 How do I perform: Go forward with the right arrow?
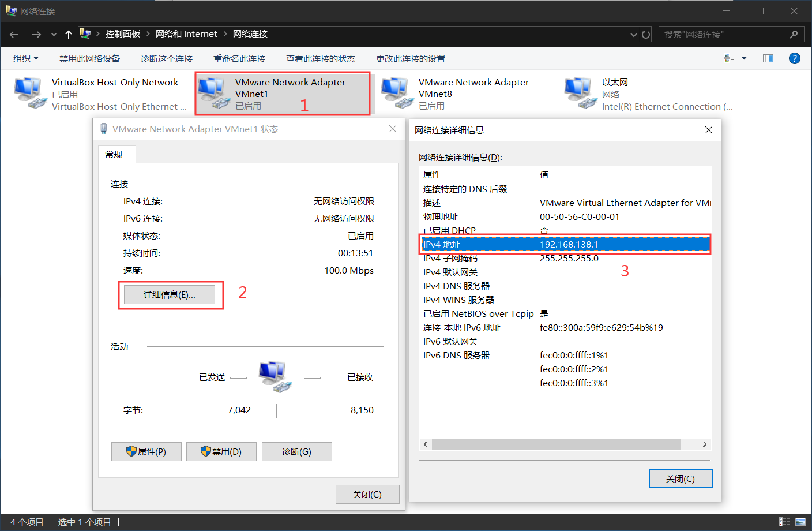pos(36,35)
